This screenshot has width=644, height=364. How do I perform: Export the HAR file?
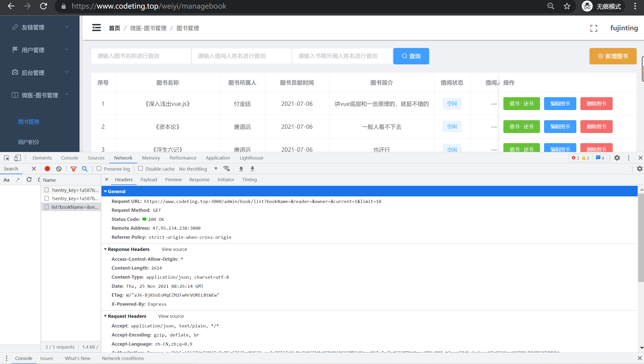coord(252,169)
